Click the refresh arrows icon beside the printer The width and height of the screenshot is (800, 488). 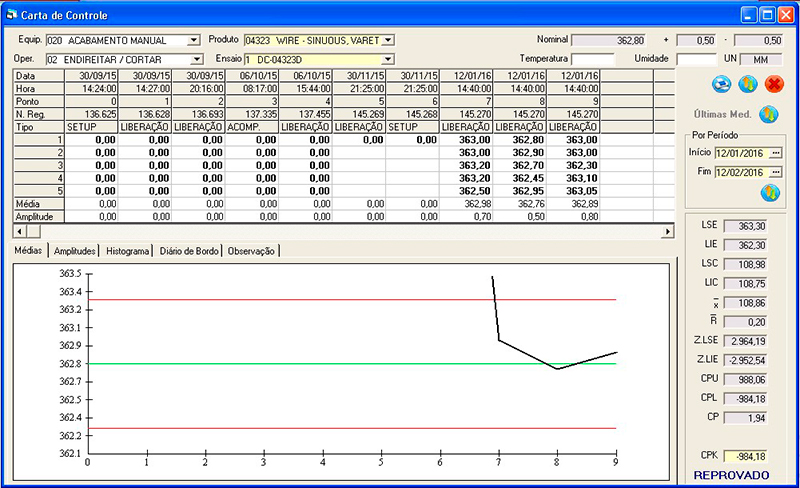(747, 84)
